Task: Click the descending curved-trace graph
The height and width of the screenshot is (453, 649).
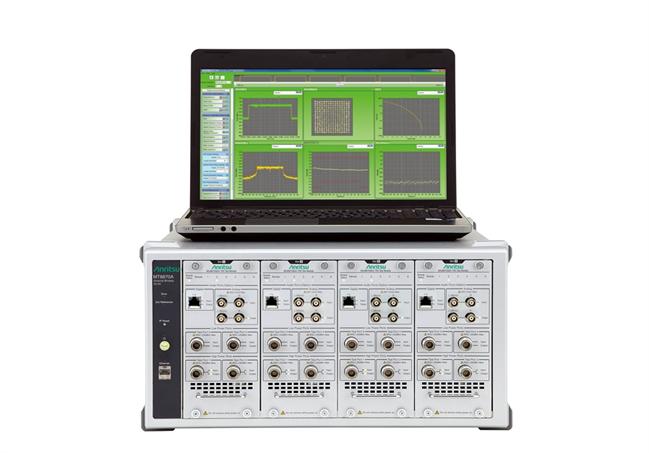Action: point(408,116)
